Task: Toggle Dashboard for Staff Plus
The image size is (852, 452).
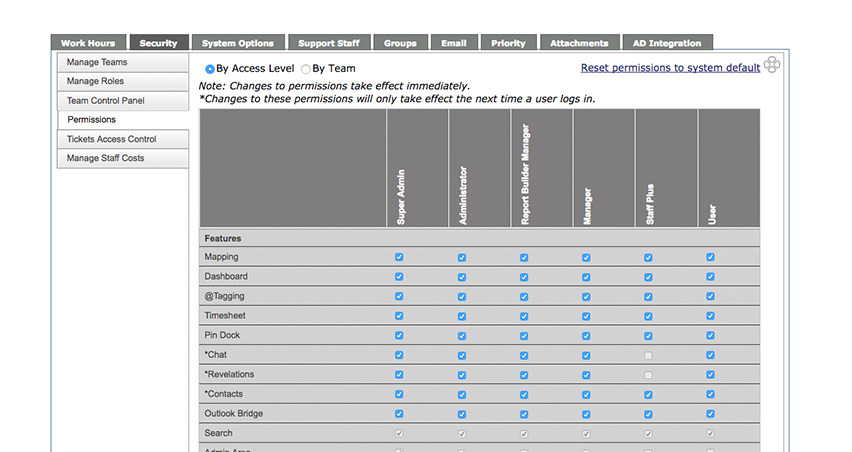Action: tap(648, 277)
